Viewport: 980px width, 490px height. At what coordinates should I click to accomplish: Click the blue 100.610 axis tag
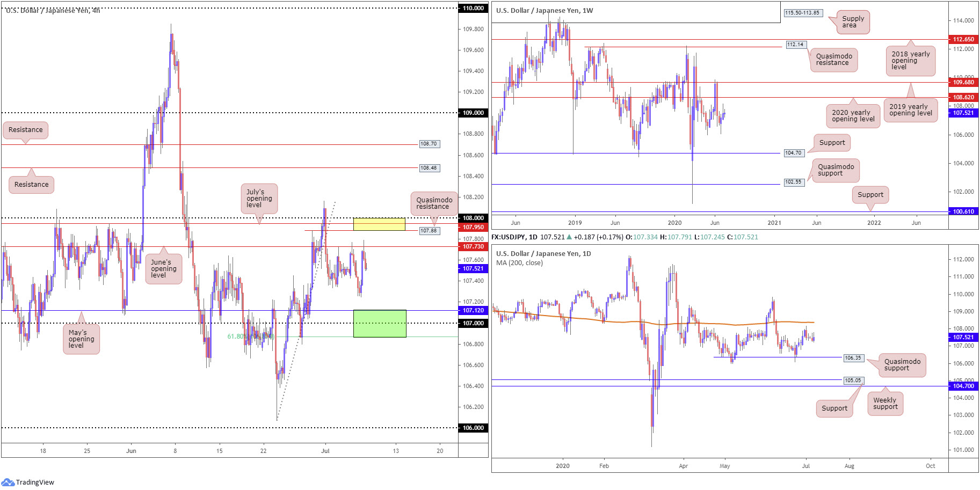963,211
